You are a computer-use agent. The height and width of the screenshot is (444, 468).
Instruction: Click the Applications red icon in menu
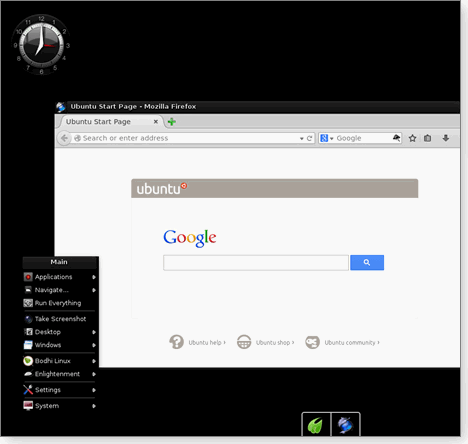[x=28, y=277]
